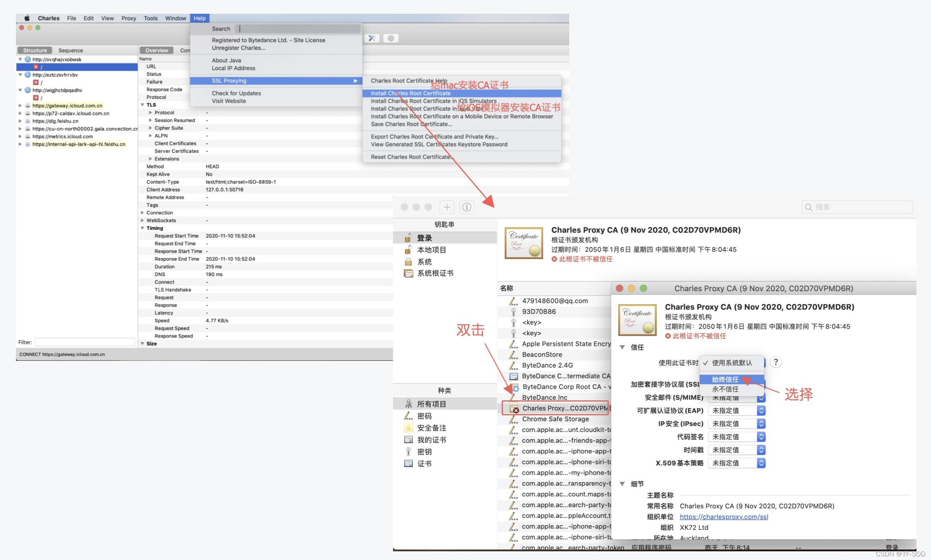The width and height of the screenshot is (931, 560).
Task: Click Save Charles Root Certificate... menu item
Action: click(411, 124)
